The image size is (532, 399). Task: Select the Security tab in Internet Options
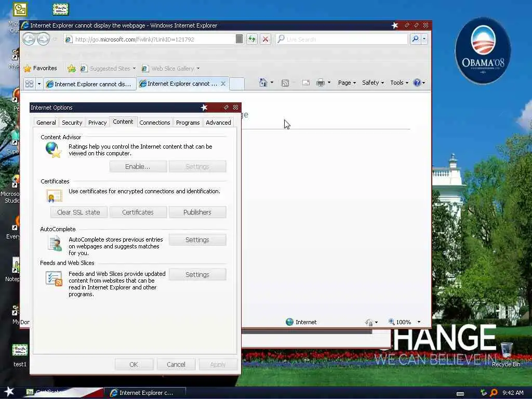coord(72,123)
